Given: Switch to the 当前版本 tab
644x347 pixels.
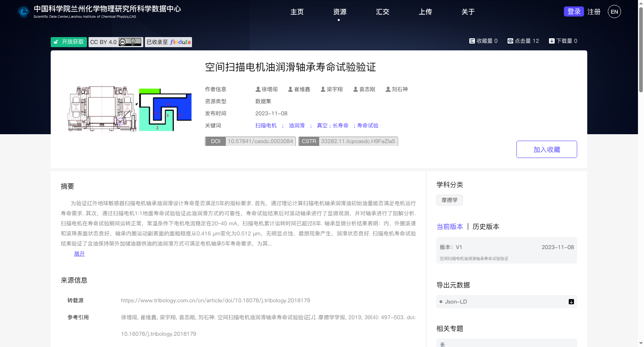Looking at the screenshot, I should (x=450, y=227).
